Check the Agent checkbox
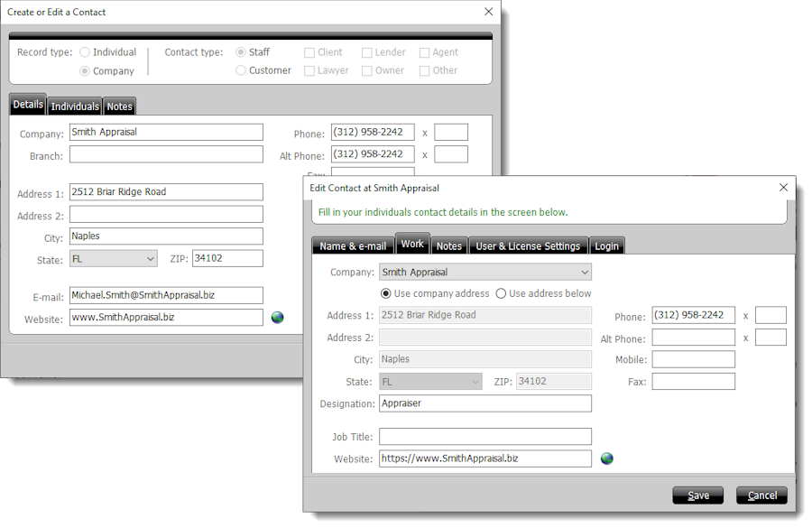 tap(424, 53)
